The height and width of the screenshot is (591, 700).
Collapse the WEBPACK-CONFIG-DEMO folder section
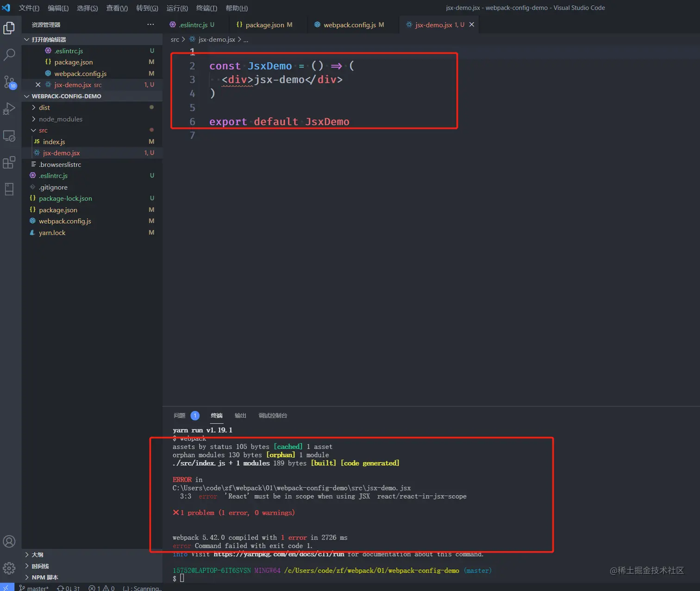tap(92, 96)
